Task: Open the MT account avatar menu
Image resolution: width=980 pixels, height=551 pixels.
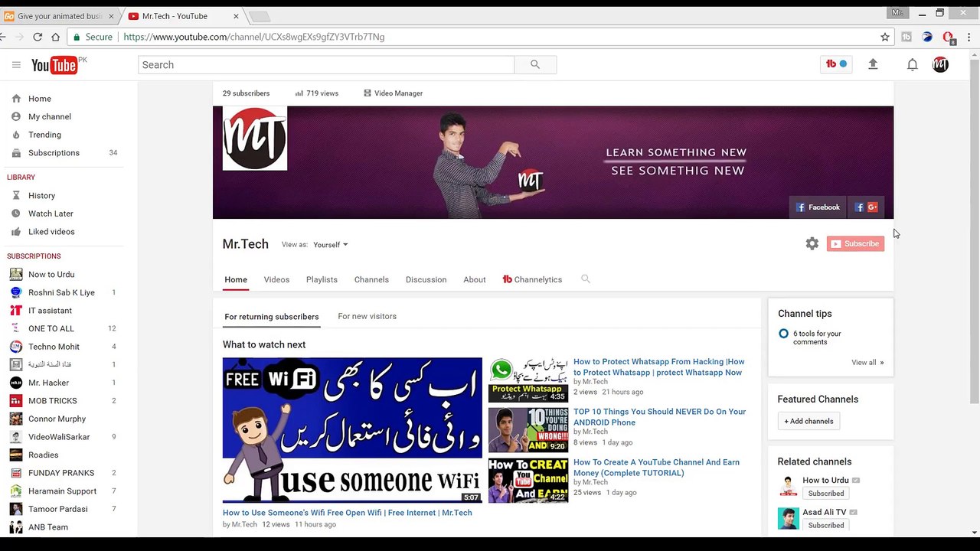Action: point(940,65)
